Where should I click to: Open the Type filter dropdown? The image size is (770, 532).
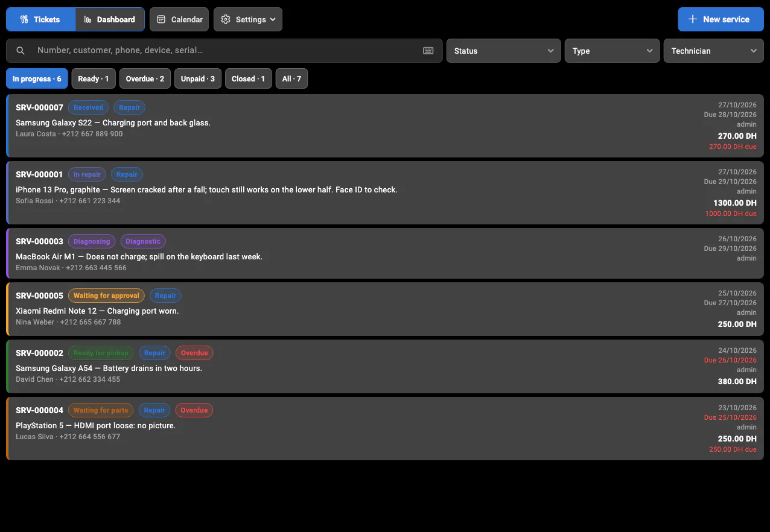click(x=612, y=51)
